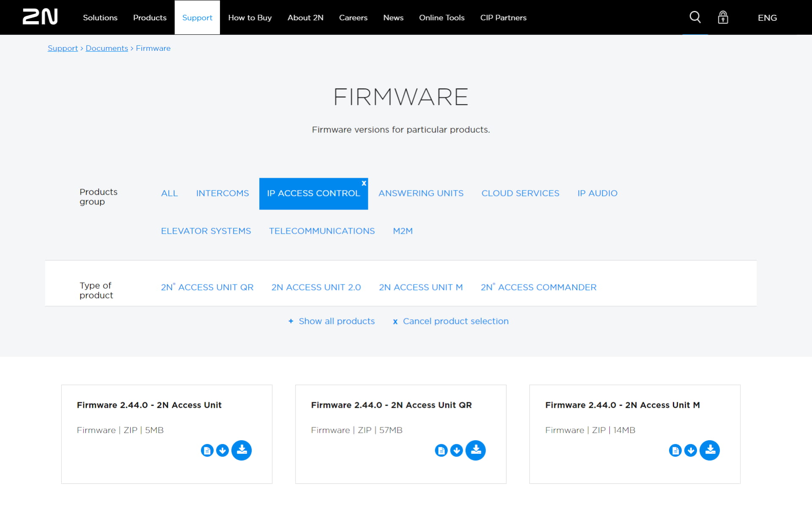
Task: Select ALL products group filter
Action: (x=170, y=193)
